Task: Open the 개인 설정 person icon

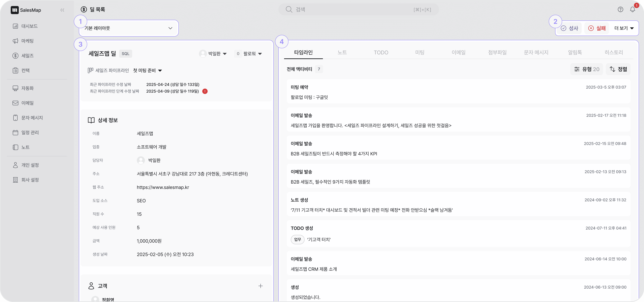Action: click(x=16, y=165)
